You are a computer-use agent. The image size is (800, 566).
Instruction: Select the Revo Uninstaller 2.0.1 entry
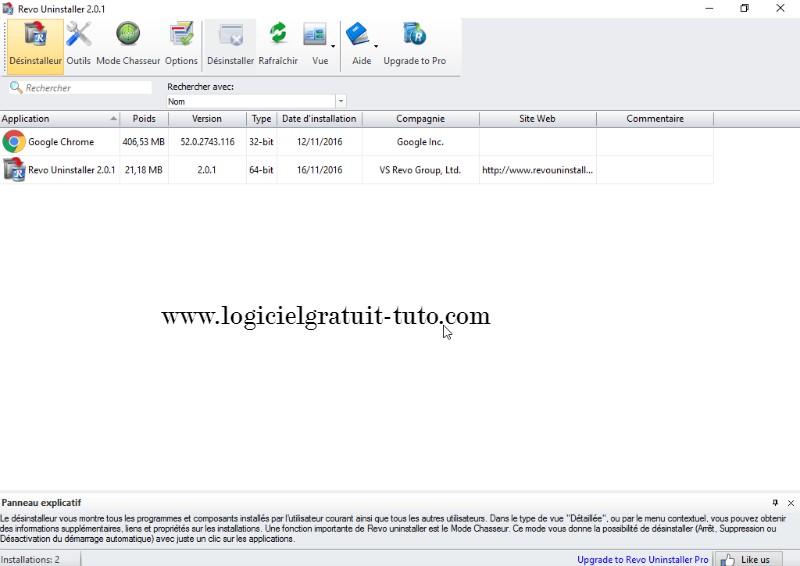click(x=72, y=170)
